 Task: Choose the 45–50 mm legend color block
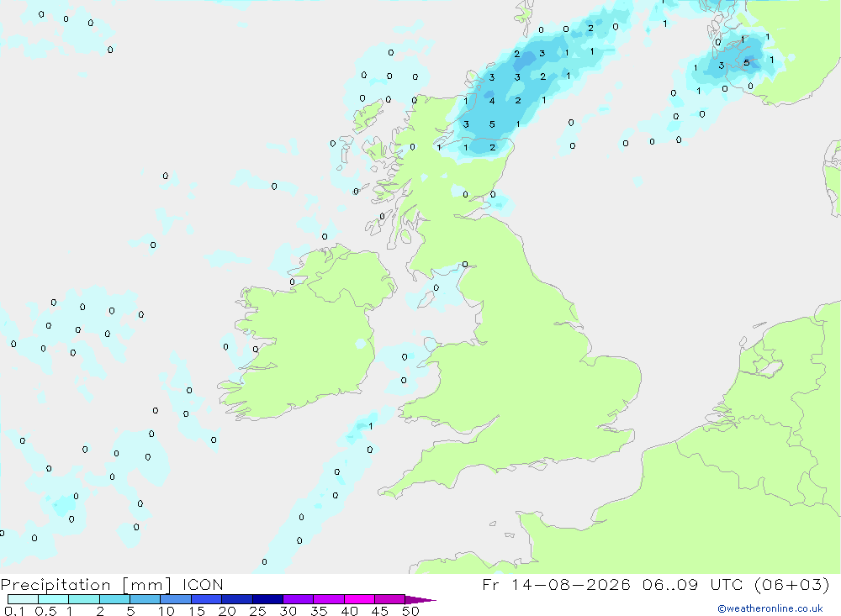[390, 599]
